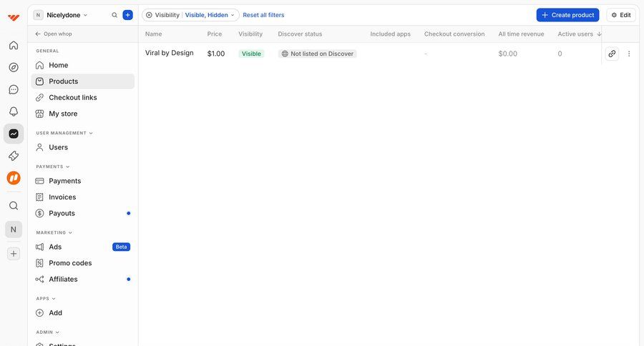Viewport: 644px width, 346px height.
Task: Click the Whop logo icon
Action: [x=14, y=18]
